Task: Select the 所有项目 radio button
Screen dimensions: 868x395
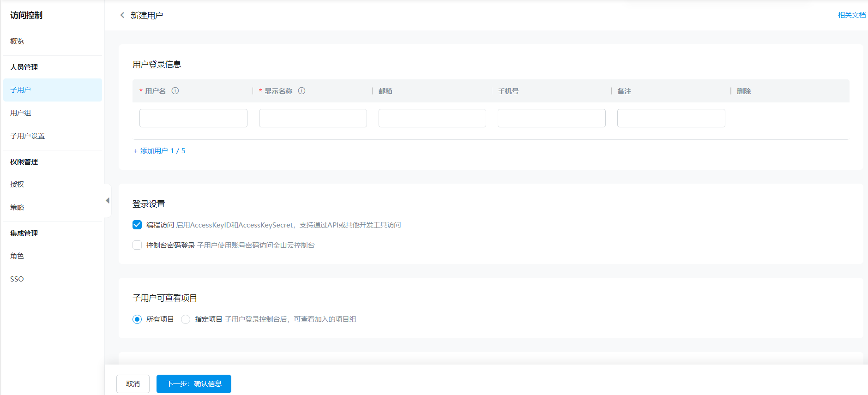Action: click(137, 319)
